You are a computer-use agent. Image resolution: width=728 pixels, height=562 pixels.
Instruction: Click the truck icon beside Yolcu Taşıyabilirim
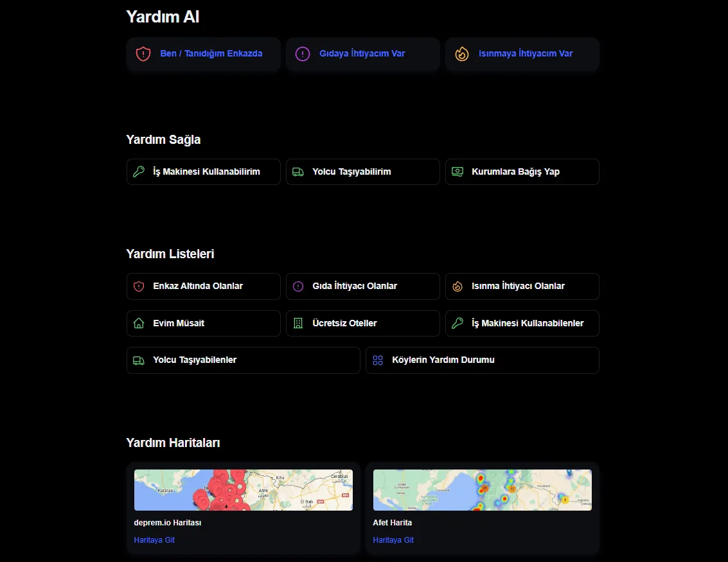[298, 171]
